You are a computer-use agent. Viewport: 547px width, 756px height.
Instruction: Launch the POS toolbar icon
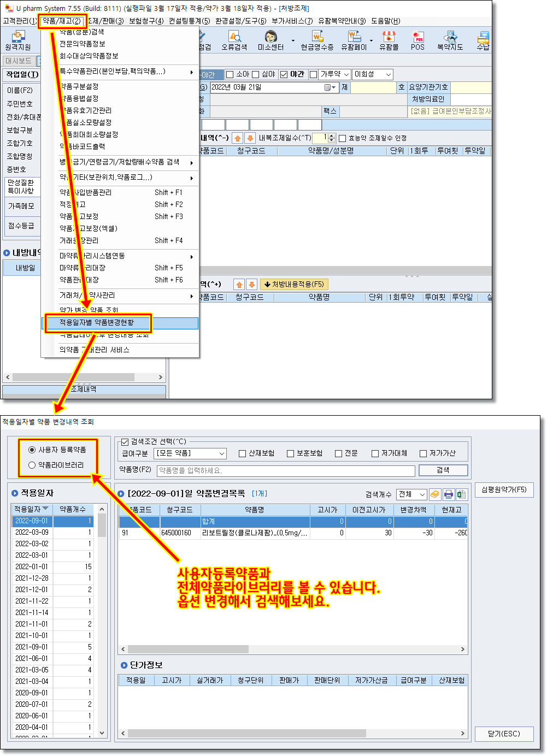pyautogui.click(x=418, y=40)
